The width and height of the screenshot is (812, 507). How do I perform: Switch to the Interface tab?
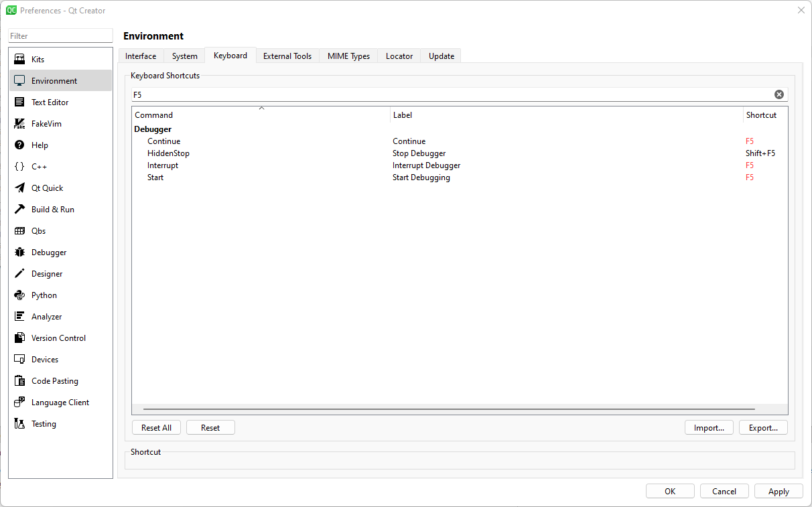pos(141,56)
